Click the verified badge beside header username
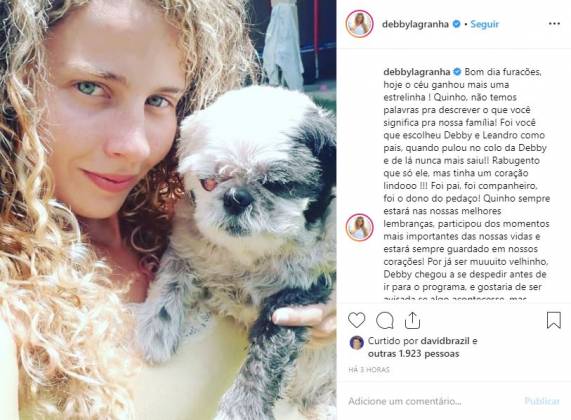Viewport: 571px width, 420px height. point(456,24)
